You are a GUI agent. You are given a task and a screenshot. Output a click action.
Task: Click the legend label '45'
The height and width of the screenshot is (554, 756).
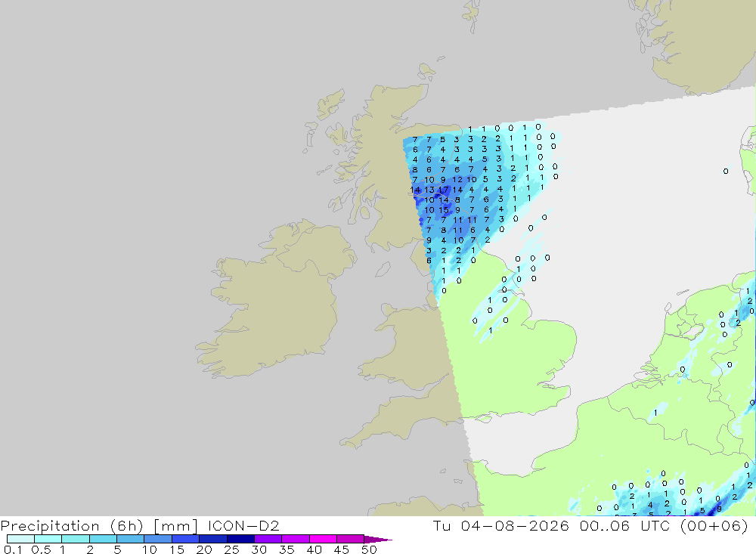pos(342,549)
